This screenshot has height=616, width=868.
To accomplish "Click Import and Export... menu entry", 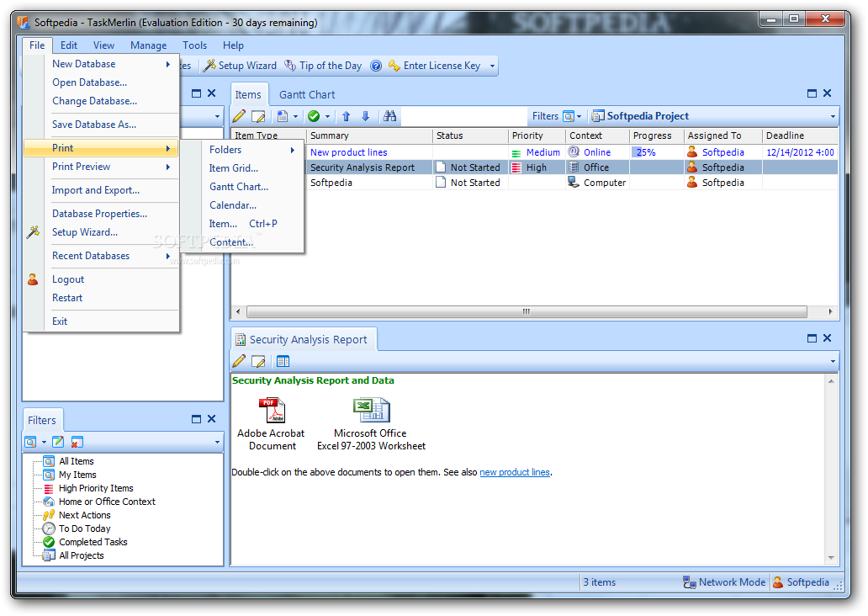I will 101,190.
